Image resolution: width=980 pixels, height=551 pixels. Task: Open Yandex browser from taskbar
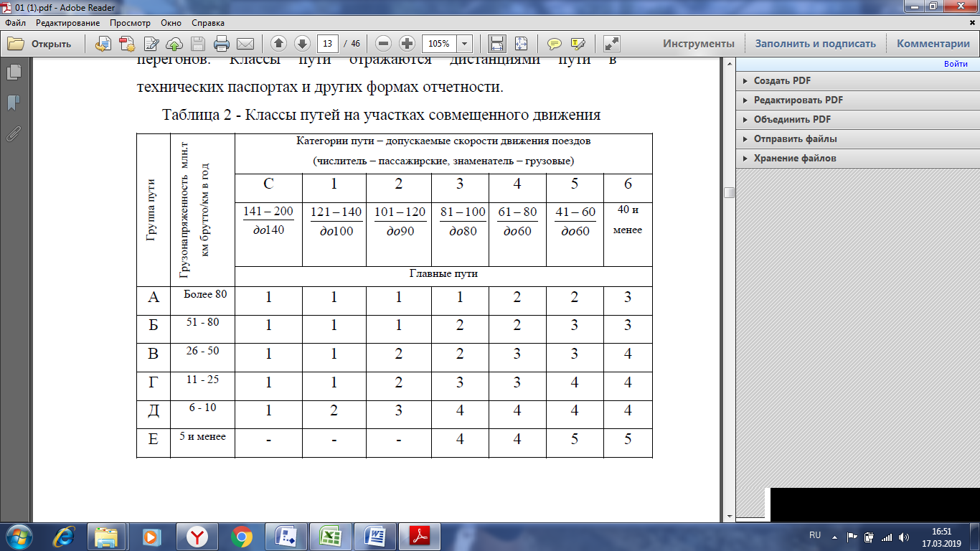(x=196, y=536)
